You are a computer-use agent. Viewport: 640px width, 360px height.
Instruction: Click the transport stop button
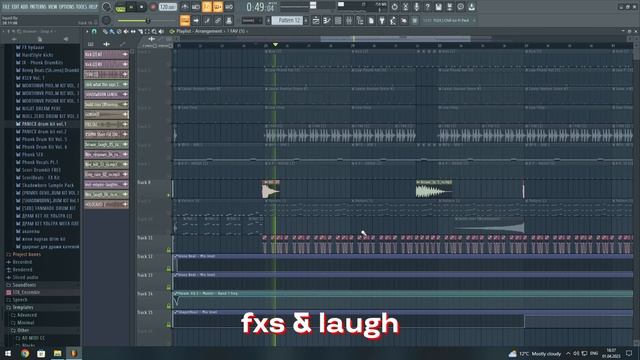pos(142,7)
